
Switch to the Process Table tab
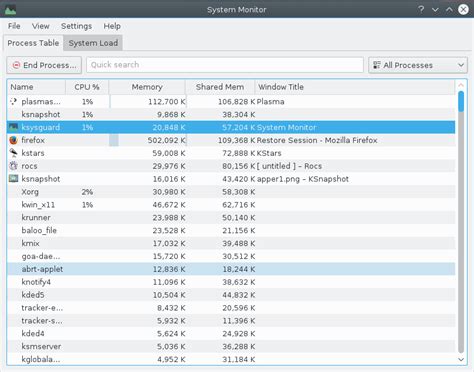pos(33,43)
